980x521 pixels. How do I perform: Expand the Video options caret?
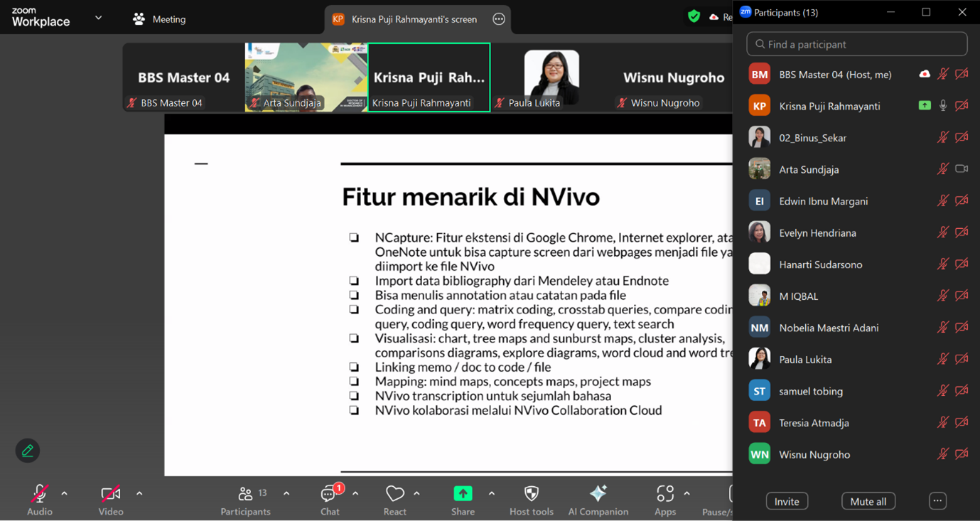[139, 493]
